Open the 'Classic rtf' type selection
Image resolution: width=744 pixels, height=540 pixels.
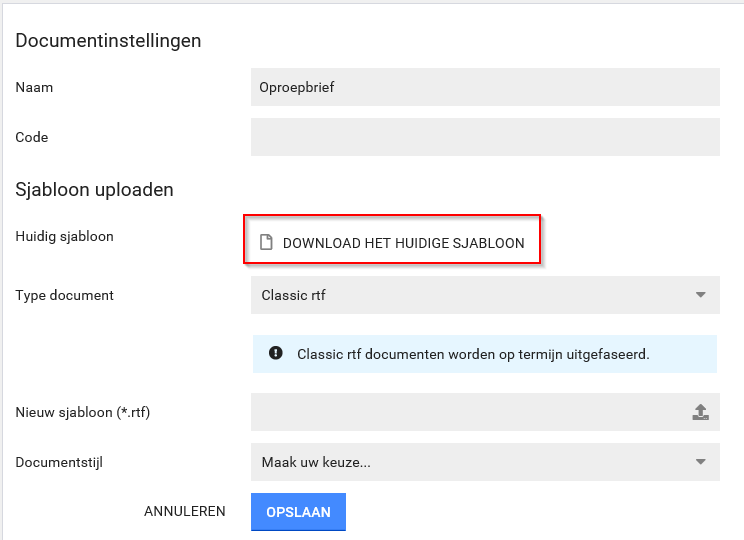point(470,295)
